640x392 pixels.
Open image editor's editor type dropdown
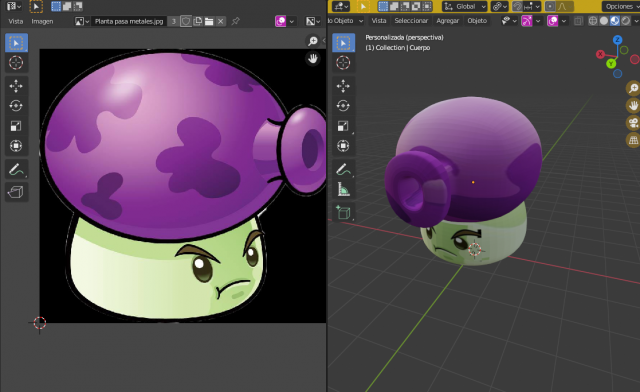[x=14, y=6]
